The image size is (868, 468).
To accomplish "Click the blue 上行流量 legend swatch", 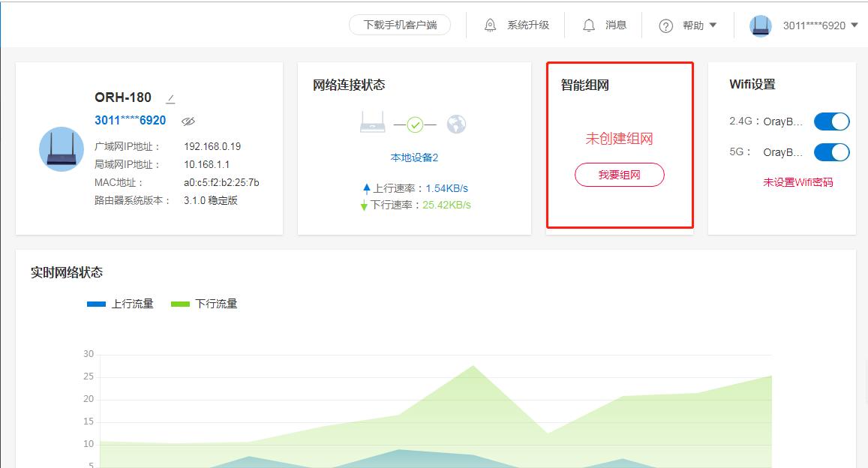I will click(x=95, y=303).
